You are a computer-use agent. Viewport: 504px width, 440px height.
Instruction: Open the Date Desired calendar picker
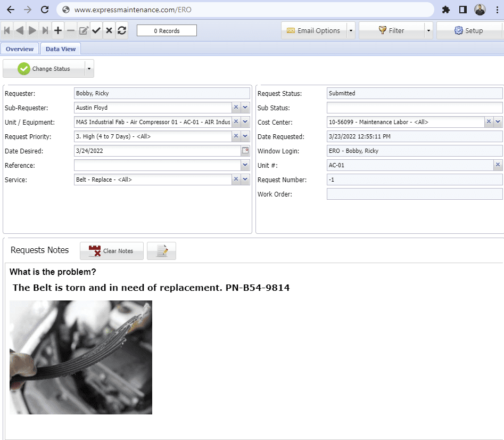245,151
